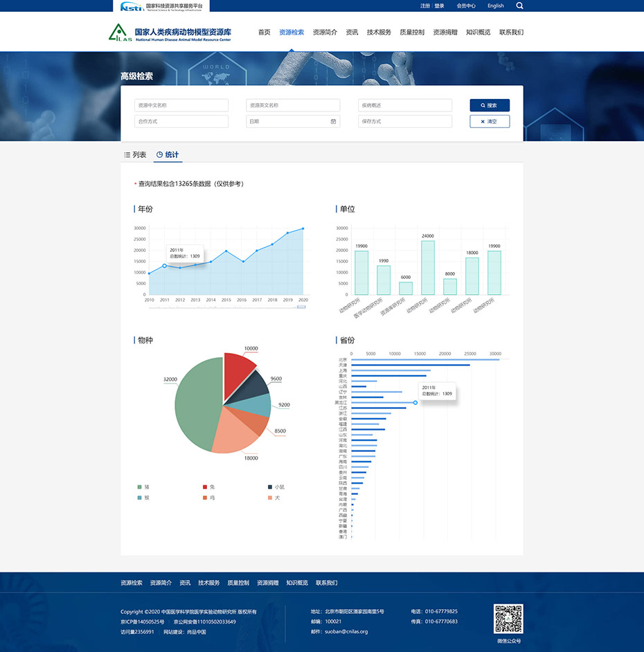644x652 pixels.
Task: Toggle the 小鼠 legend entry
Action: click(275, 487)
